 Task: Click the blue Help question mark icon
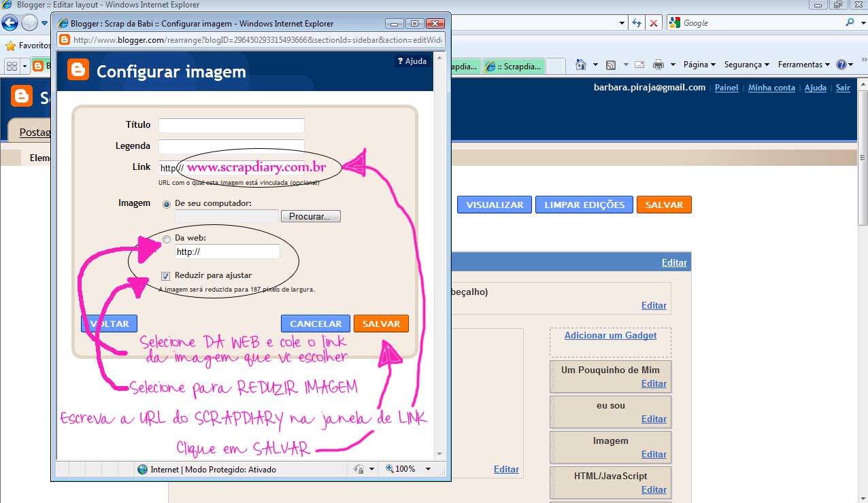coord(841,65)
